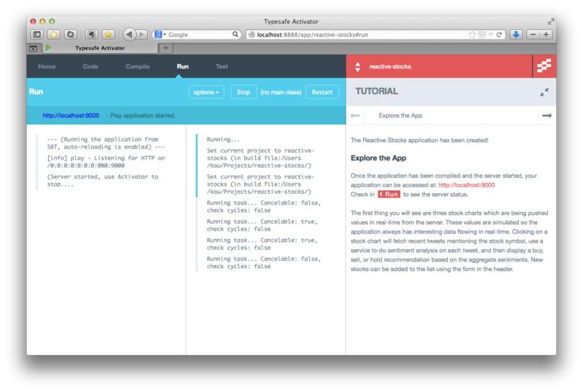Screen dimensions: 583x392
Task: Click the 'Running...' log line
Action: 224,139
